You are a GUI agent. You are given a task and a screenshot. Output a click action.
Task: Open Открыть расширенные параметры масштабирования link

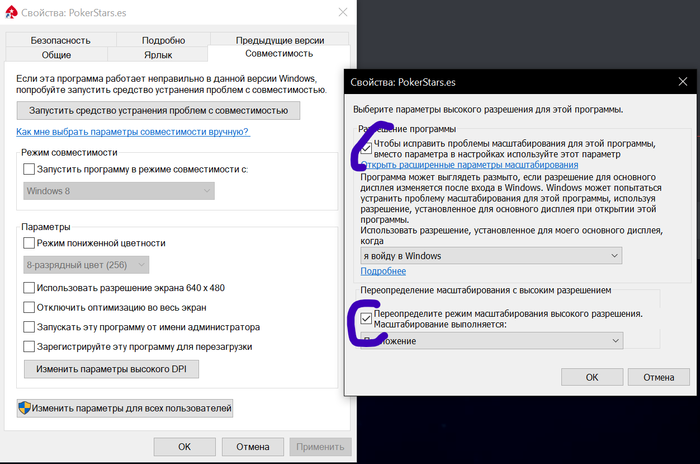click(x=469, y=165)
